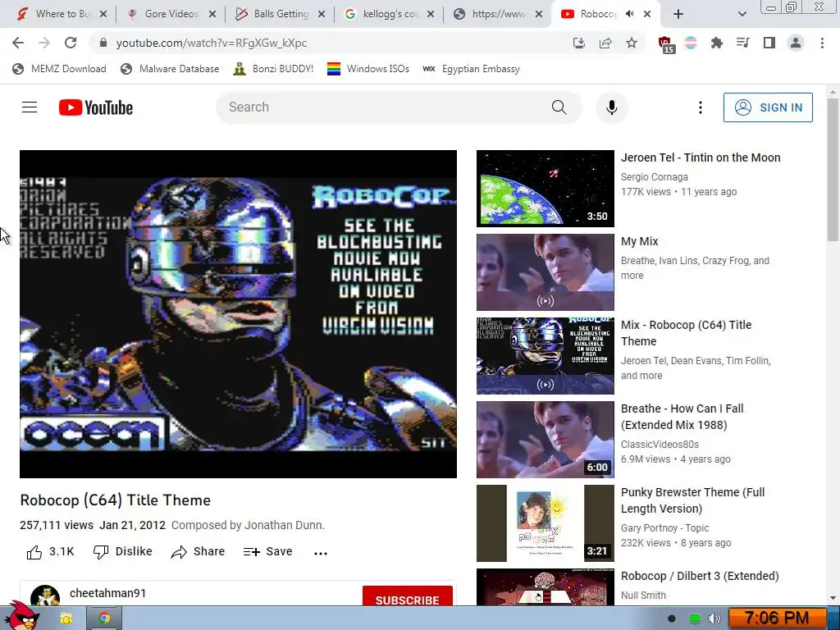The width and height of the screenshot is (840, 630).
Task: Click the install app icon in address bar
Action: point(579,43)
